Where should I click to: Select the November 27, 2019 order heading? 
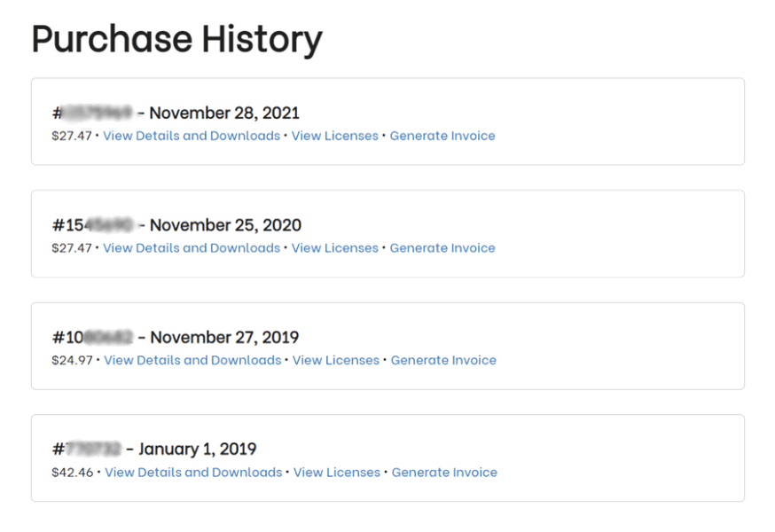pyautogui.click(x=176, y=337)
